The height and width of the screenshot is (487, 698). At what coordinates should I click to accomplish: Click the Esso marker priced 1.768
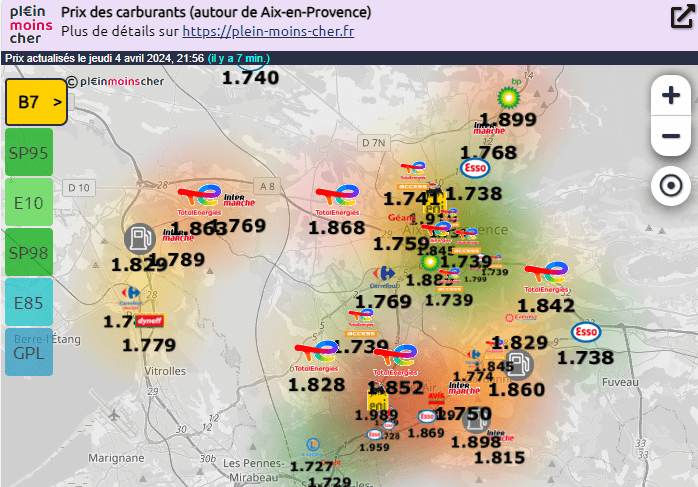474,167
